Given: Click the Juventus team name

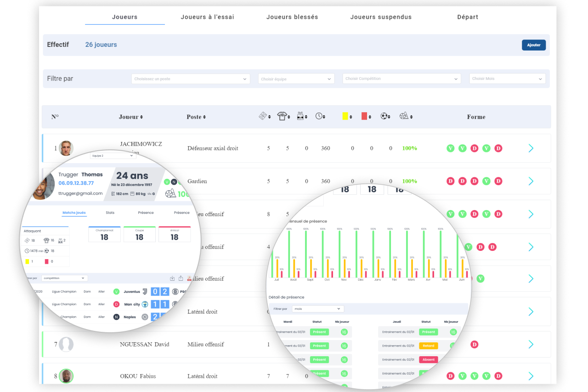Looking at the screenshot, I should [x=132, y=291].
